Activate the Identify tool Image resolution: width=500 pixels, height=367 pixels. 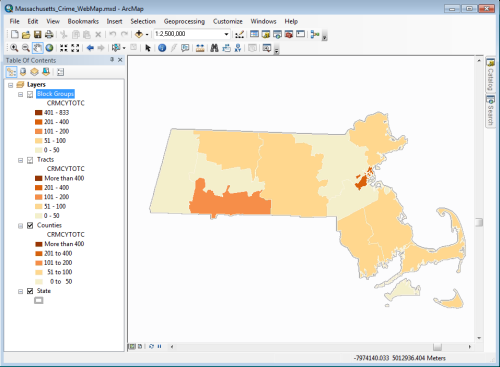click(162, 48)
